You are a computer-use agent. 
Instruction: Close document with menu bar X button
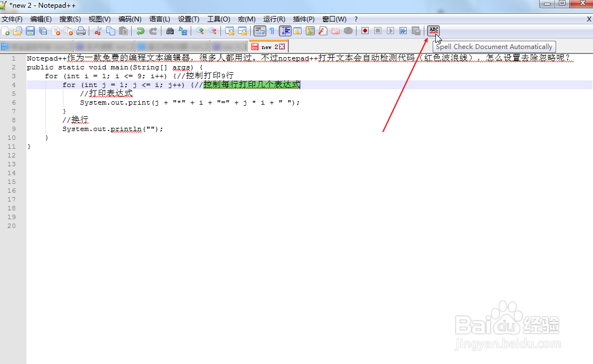(x=589, y=19)
